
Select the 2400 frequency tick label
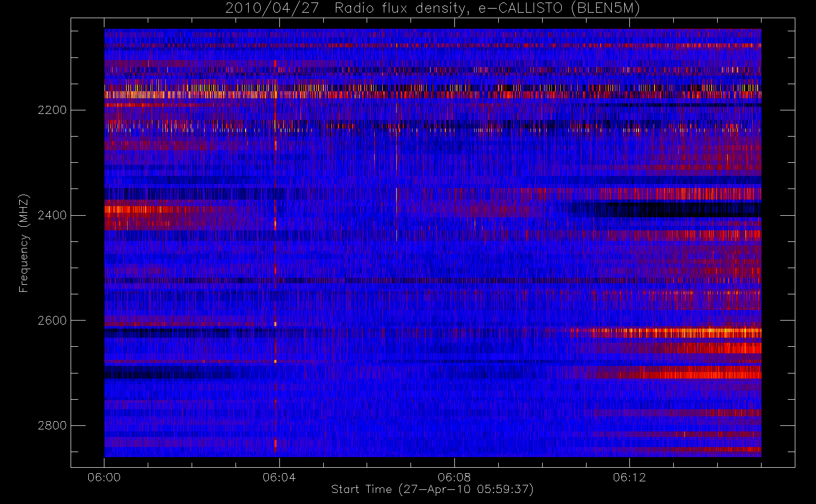click(52, 216)
